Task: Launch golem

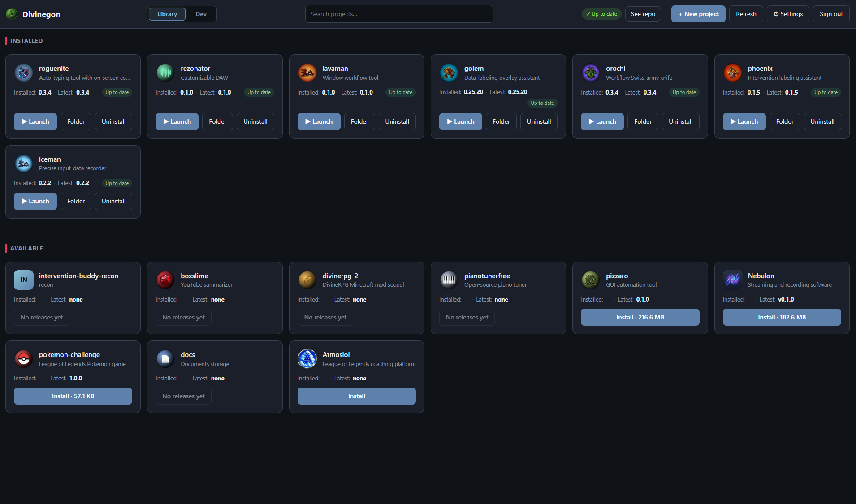Action: click(460, 121)
